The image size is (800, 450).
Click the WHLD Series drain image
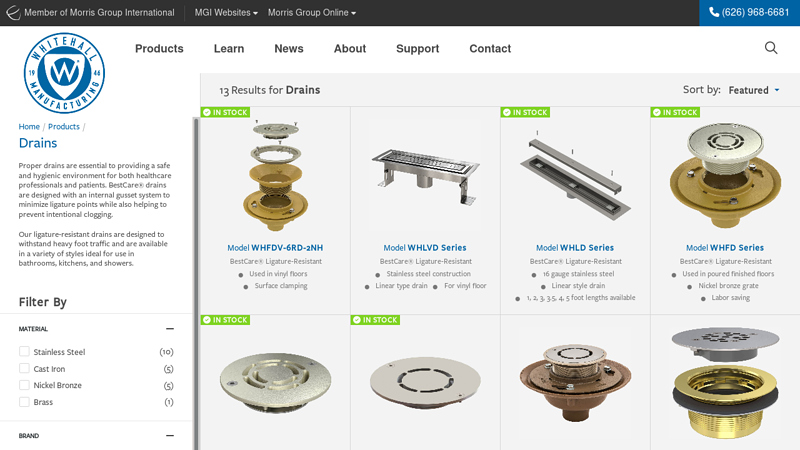tap(576, 175)
